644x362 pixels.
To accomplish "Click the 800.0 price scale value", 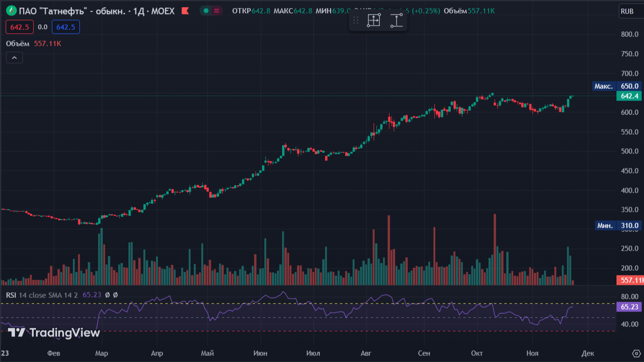I will [x=629, y=34].
